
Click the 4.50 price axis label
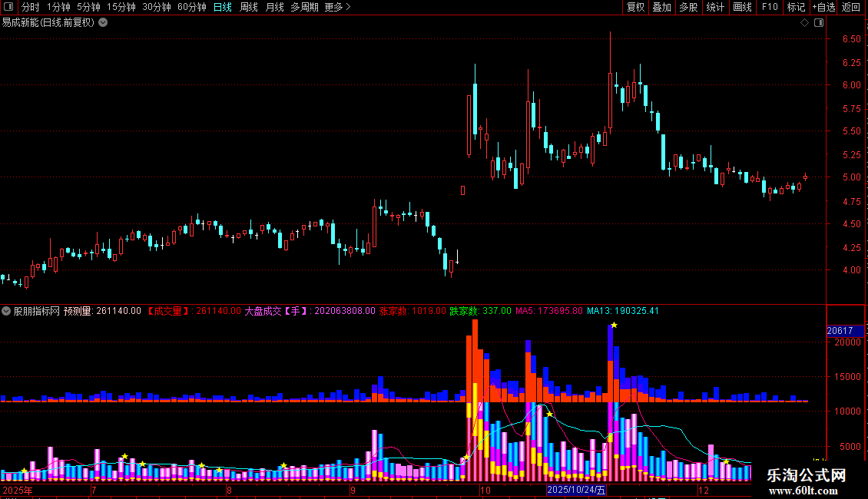[851, 224]
